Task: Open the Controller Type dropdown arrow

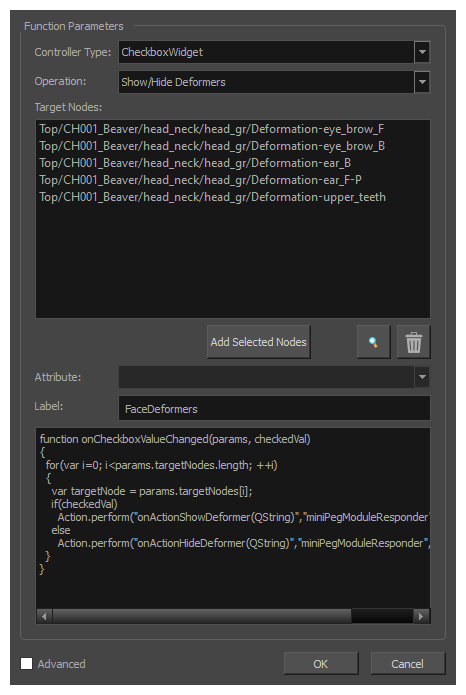Action: pyautogui.click(x=422, y=52)
